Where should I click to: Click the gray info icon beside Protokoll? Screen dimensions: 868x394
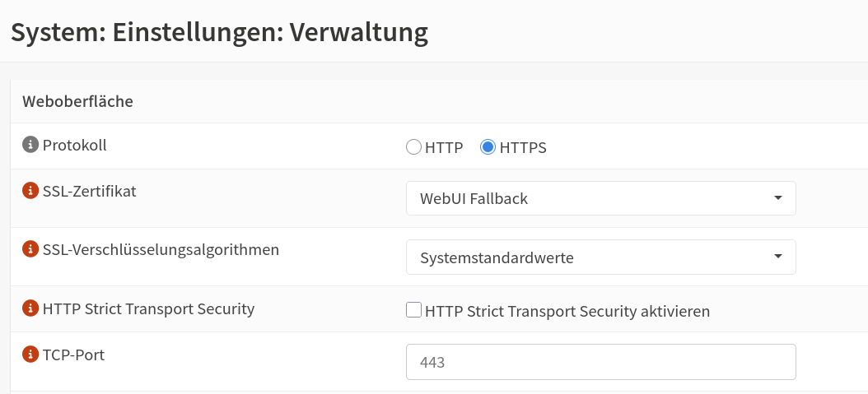pyautogui.click(x=30, y=145)
